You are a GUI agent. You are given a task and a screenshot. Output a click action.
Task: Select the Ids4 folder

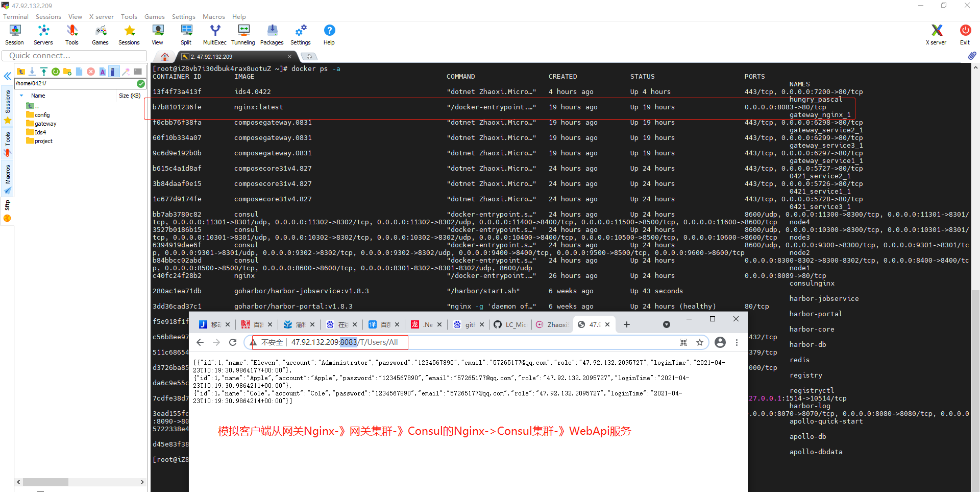tap(36, 132)
